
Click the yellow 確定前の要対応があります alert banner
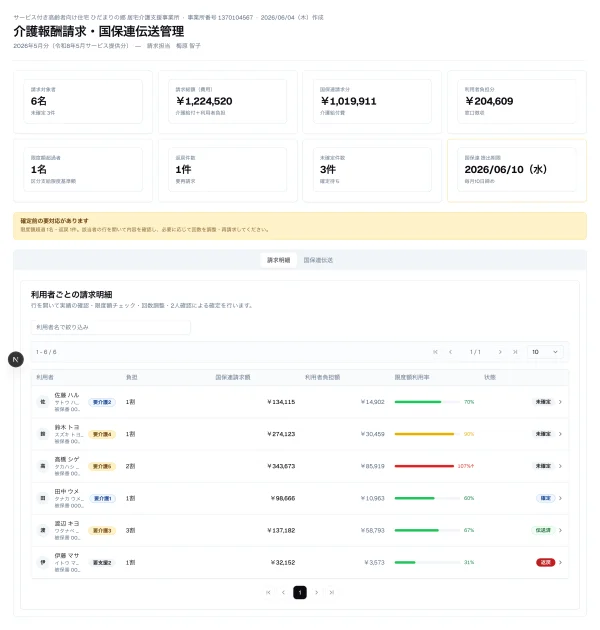300,226
